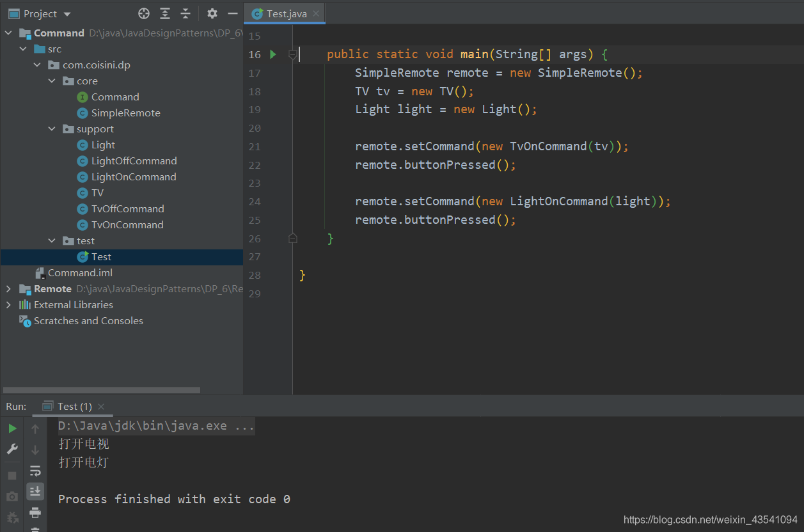Click line number 21 in gutter
804x532 pixels.
coord(255,146)
